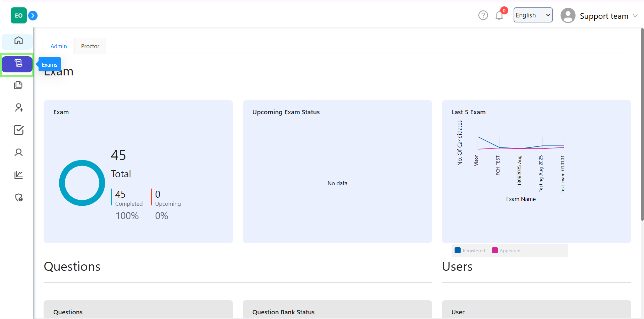644x319 pixels.
Task: Toggle the Registered legend series
Action: point(470,251)
